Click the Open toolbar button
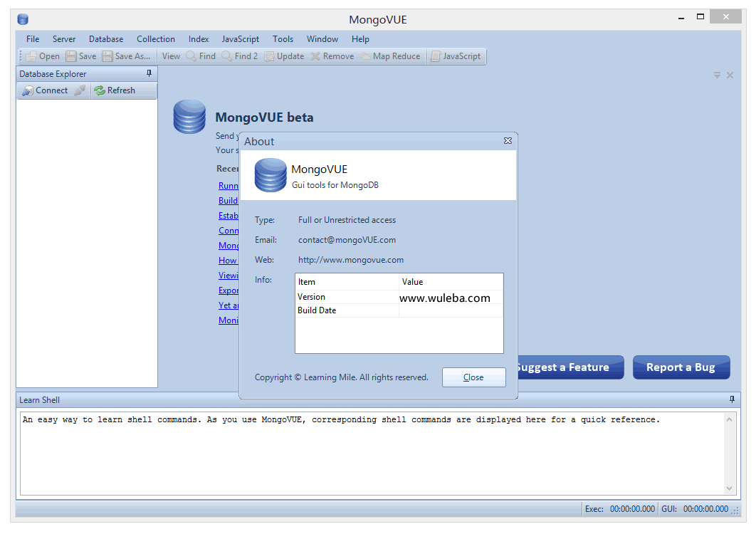 pos(43,56)
